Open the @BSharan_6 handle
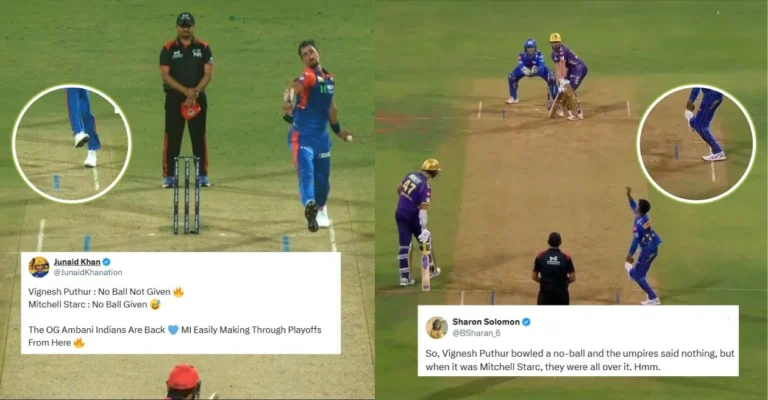768x400 pixels. [x=477, y=333]
